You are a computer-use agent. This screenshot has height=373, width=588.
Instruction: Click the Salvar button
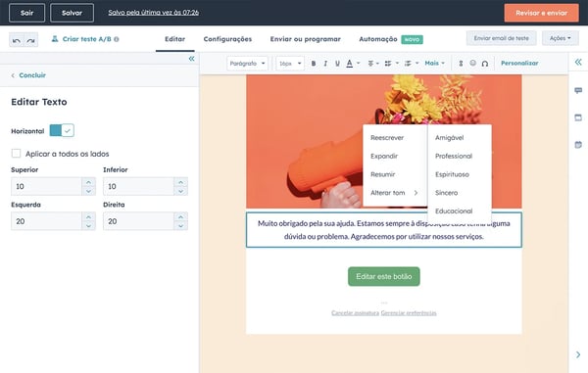tap(72, 13)
